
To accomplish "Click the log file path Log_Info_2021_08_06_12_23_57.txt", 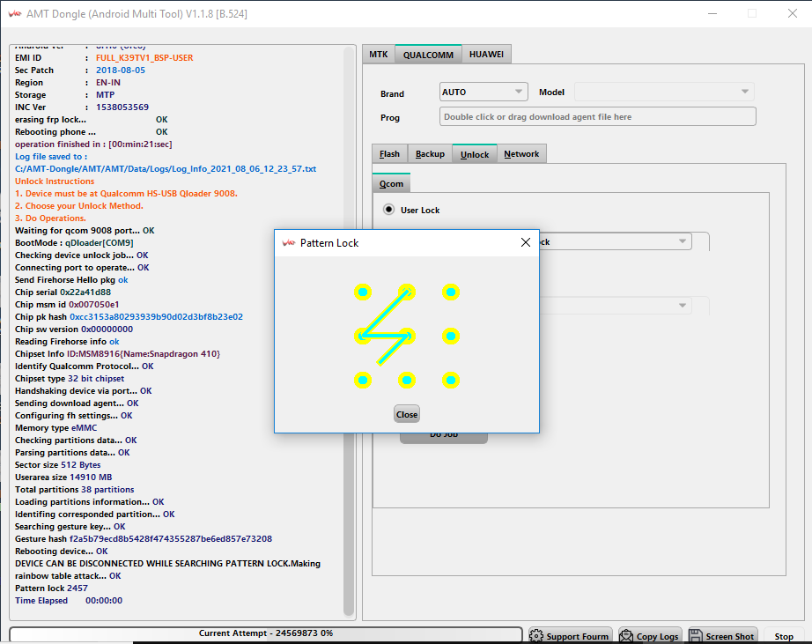I will coord(166,169).
